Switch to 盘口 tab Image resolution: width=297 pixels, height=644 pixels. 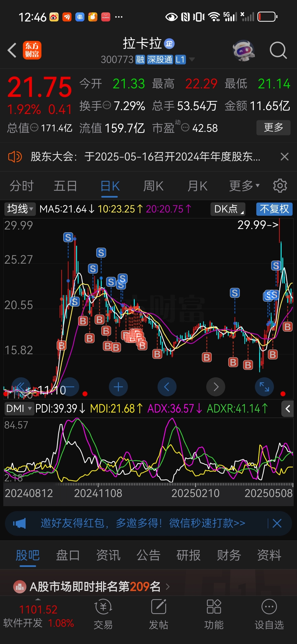[68, 555]
